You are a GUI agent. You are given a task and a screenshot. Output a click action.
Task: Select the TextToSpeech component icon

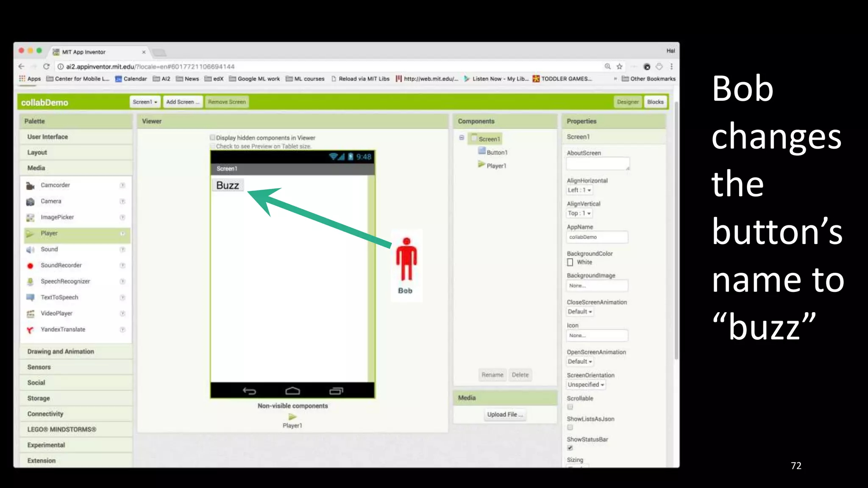coord(30,297)
